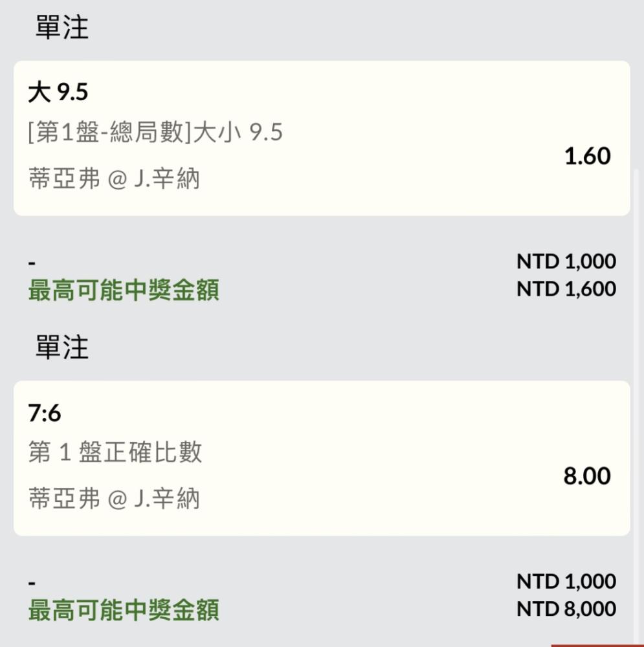Tap the [第1盤-總局數]大小 9.5 market text
644x647 pixels.
[155, 132]
